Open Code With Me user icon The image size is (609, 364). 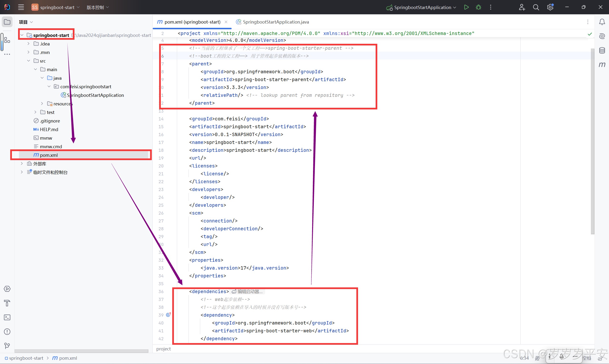point(522,7)
